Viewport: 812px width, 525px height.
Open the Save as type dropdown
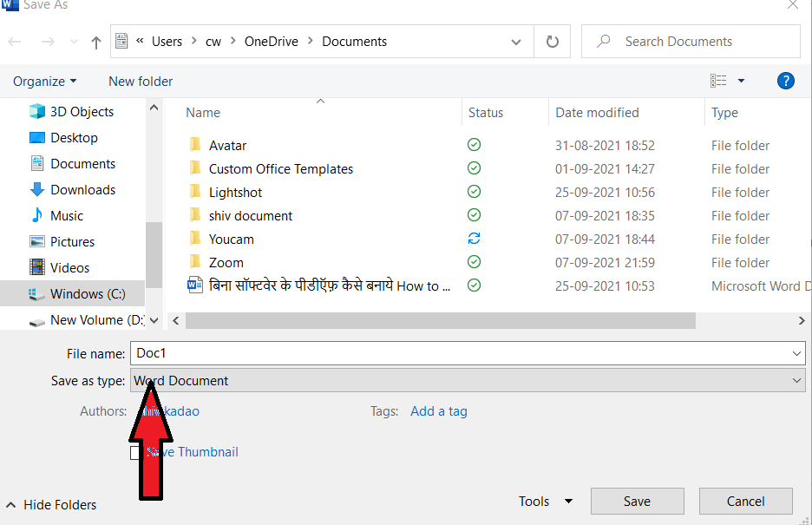796,380
